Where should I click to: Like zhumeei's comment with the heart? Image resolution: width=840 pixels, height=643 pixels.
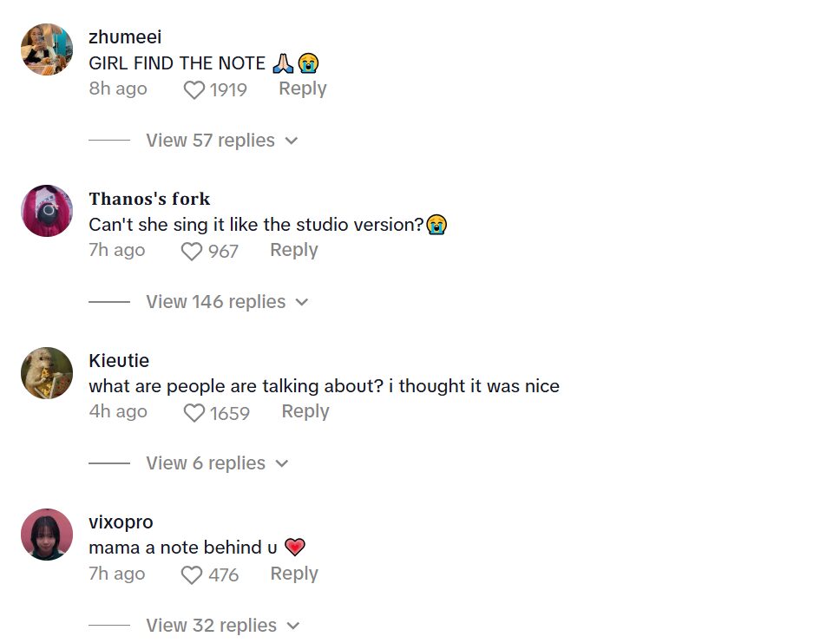point(194,90)
